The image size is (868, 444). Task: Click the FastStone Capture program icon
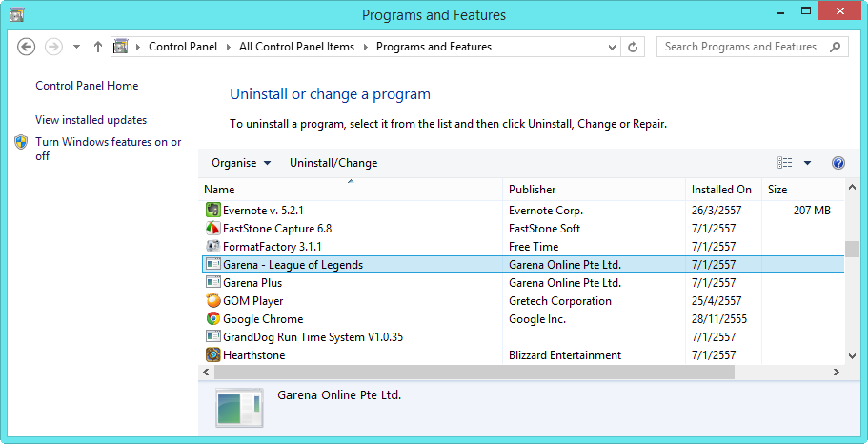click(213, 228)
